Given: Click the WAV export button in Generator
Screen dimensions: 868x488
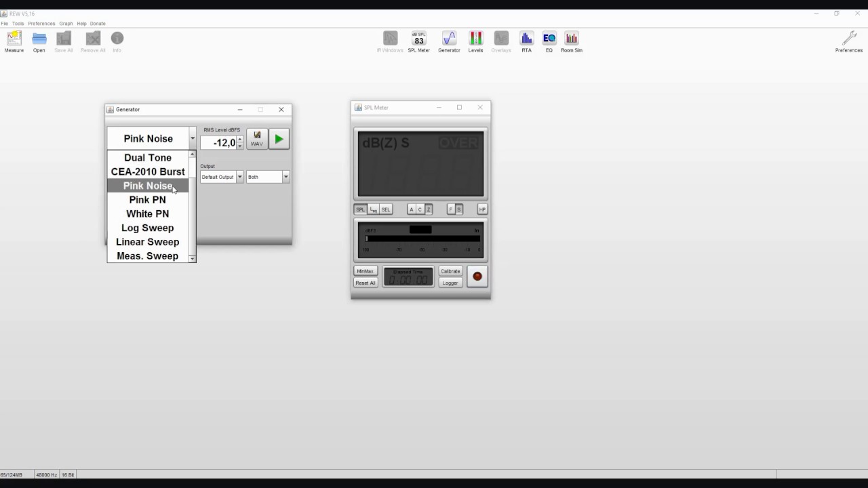Looking at the screenshot, I should pos(256,139).
